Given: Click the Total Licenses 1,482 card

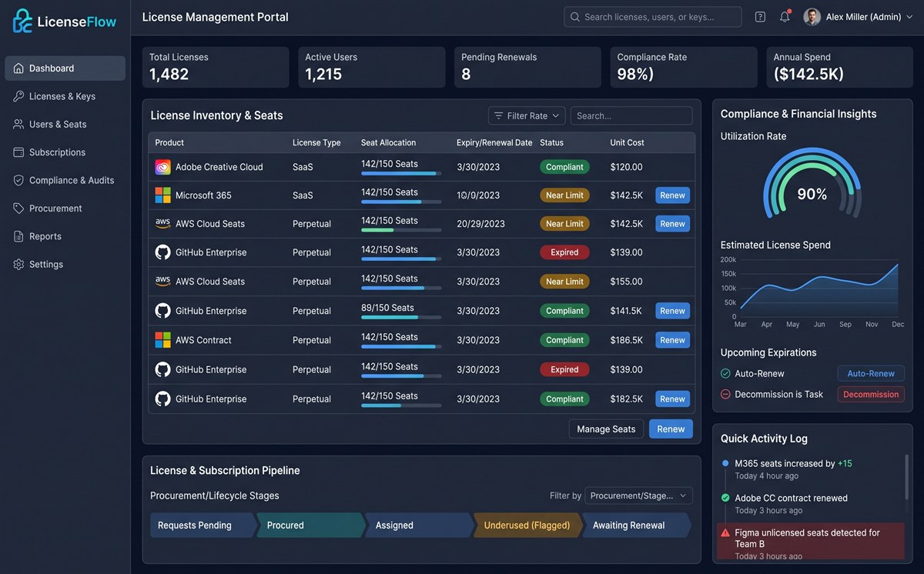Looking at the screenshot, I should pos(216,67).
